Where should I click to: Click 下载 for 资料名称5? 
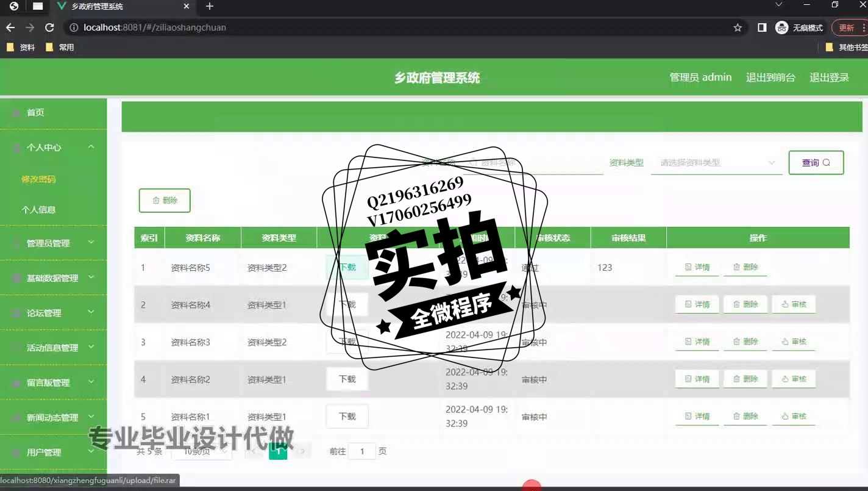pos(347,267)
